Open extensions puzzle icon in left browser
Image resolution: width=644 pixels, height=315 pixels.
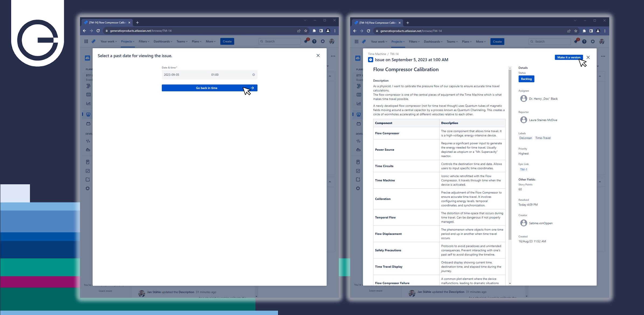pyautogui.click(x=314, y=31)
